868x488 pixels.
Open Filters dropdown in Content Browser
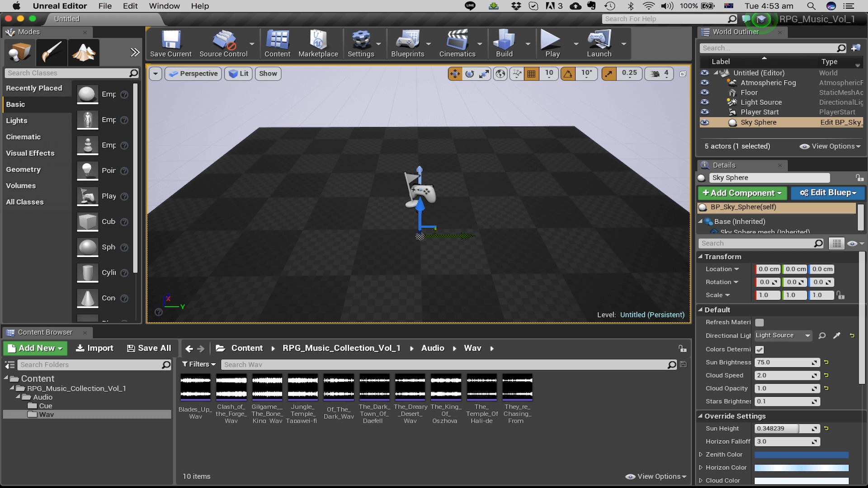click(x=199, y=365)
